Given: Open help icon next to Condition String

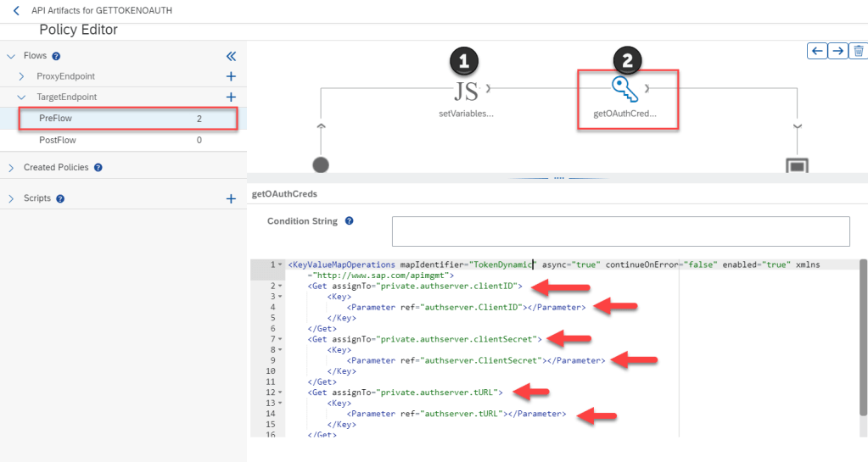Looking at the screenshot, I should [x=350, y=221].
